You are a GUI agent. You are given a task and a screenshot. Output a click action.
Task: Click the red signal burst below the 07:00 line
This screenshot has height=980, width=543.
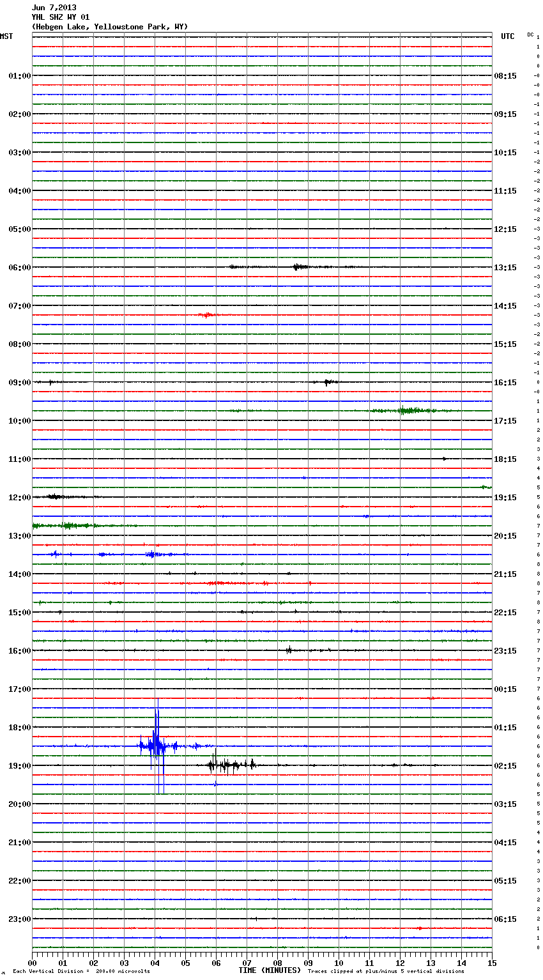click(208, 315)
